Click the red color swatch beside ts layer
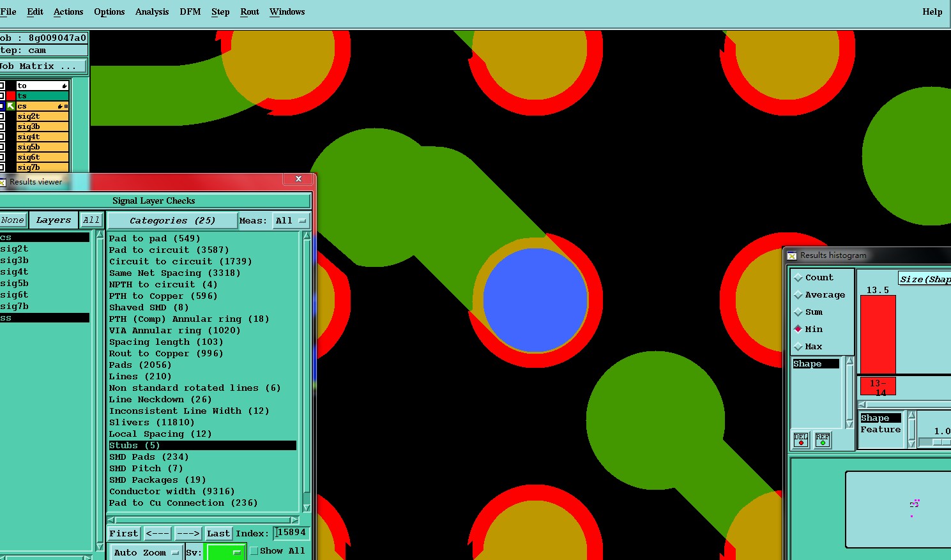Viewport: 951px width, 560px height. click(11, 96)
